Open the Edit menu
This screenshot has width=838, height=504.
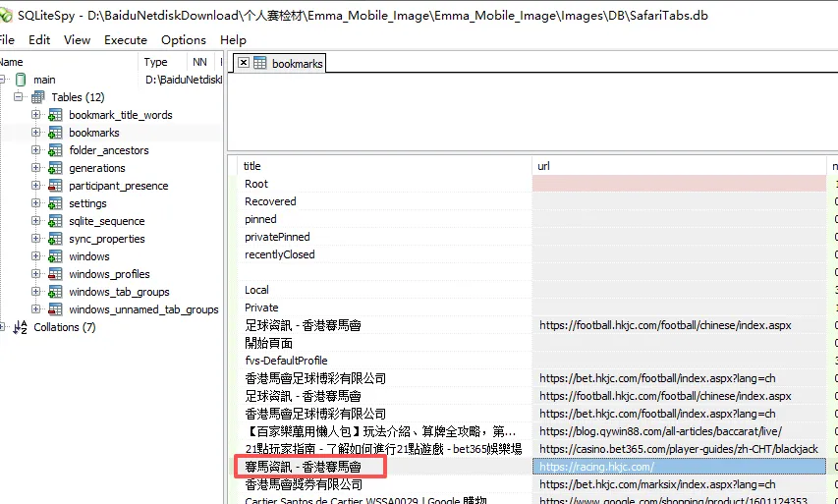(39, 40)
